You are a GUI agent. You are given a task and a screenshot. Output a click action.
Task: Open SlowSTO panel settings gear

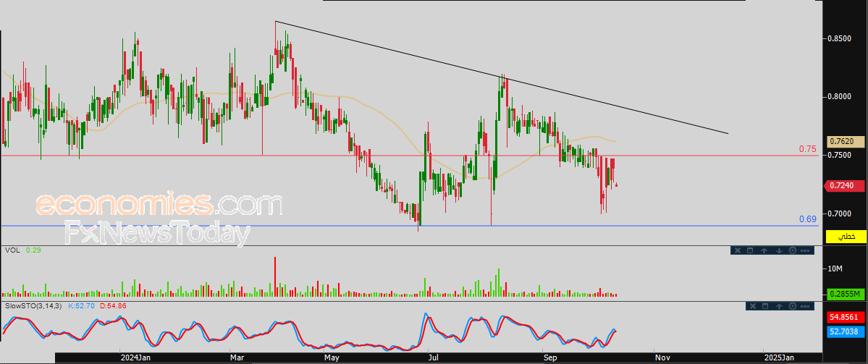[x=792, y=306]
